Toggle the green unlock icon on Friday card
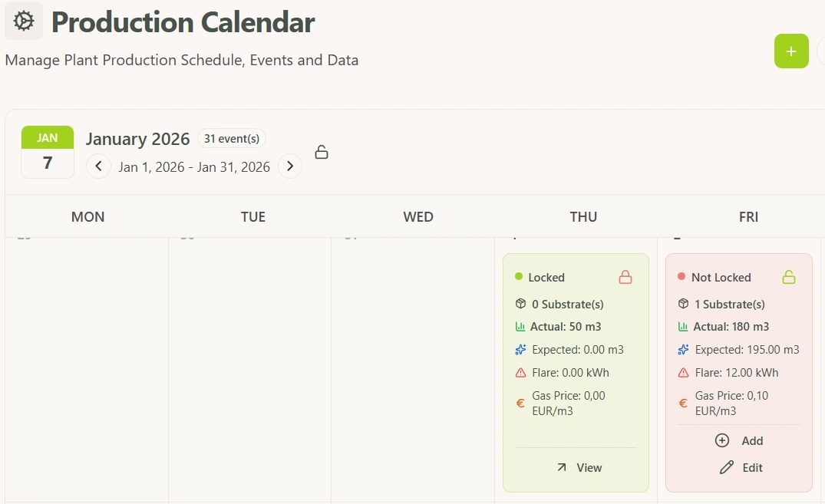 click(x=788, y=277)
